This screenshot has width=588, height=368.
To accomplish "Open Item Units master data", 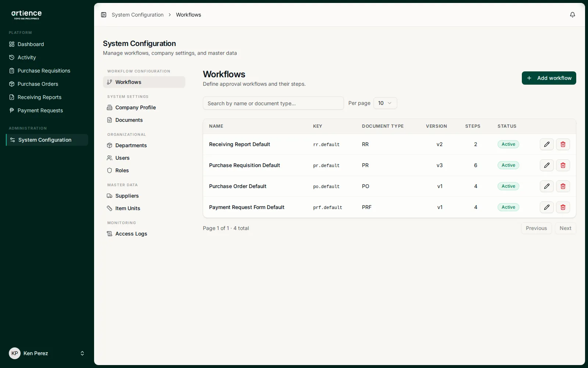I will [144, 208].
